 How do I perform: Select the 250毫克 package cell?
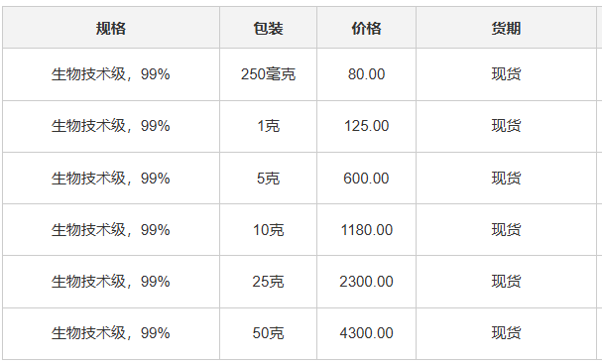[x=268, y=74]
